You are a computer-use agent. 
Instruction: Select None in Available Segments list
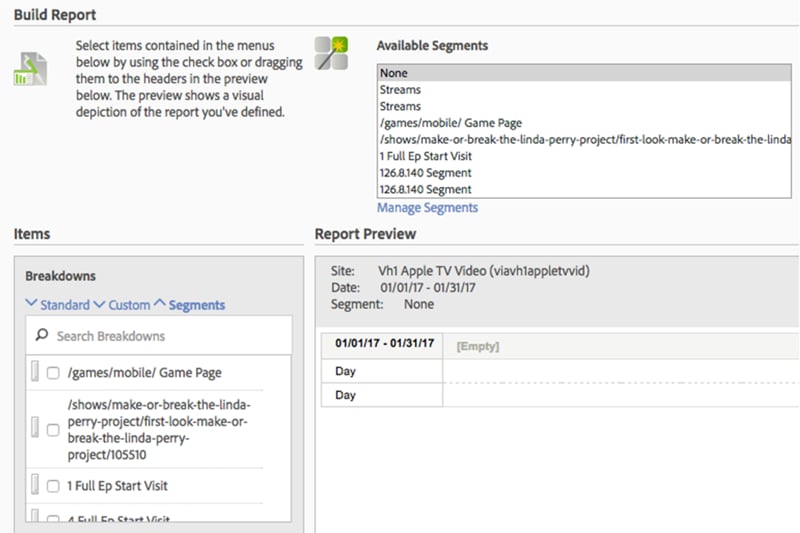(x=584, y=73)
